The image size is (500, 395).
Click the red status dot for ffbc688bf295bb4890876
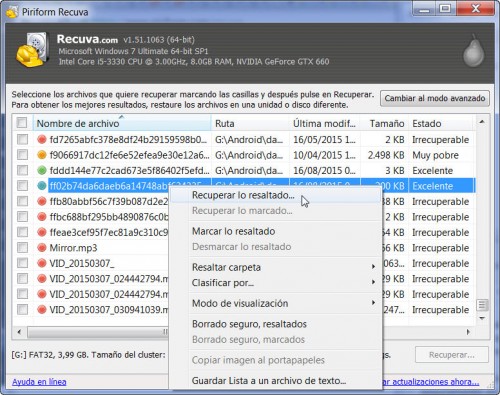coord(42,217)
